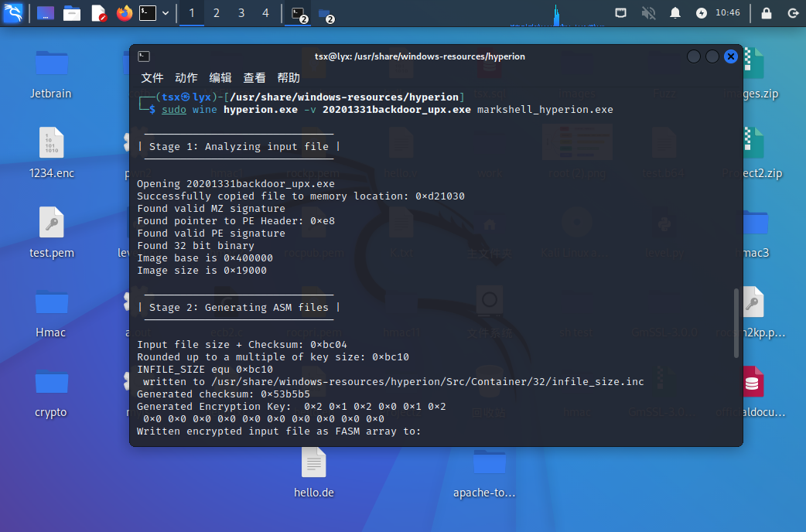Viewport: 806px width, 532px height.
Task: Click the terminal vertical scrollbar
Action: tap(736, 323)
